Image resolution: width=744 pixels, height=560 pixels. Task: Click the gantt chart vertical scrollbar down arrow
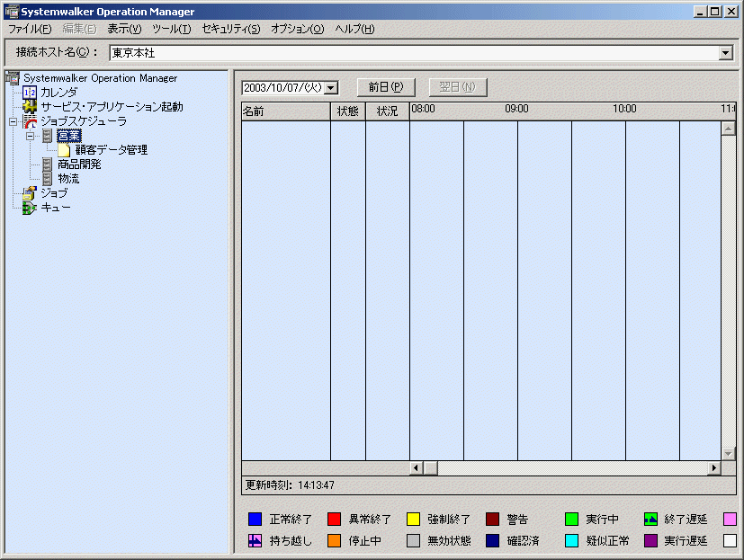[729, 454]
